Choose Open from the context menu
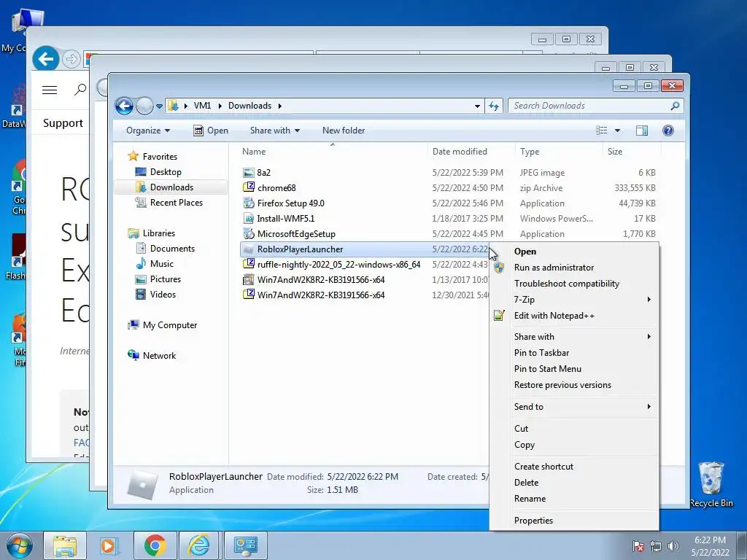The image size is (747, 560). 574,252
